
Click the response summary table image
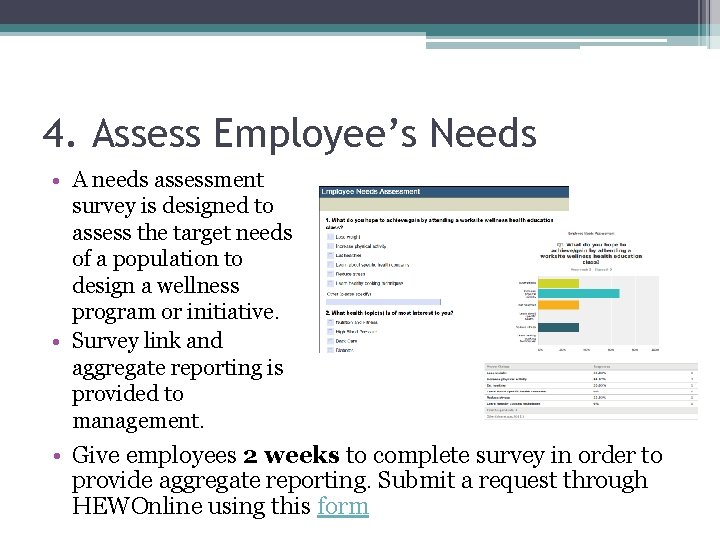(x=591, y=391)
